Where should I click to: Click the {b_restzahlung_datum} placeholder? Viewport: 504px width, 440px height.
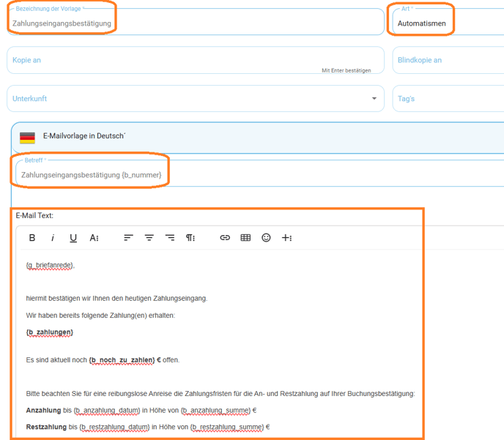[x=114, y=427]
